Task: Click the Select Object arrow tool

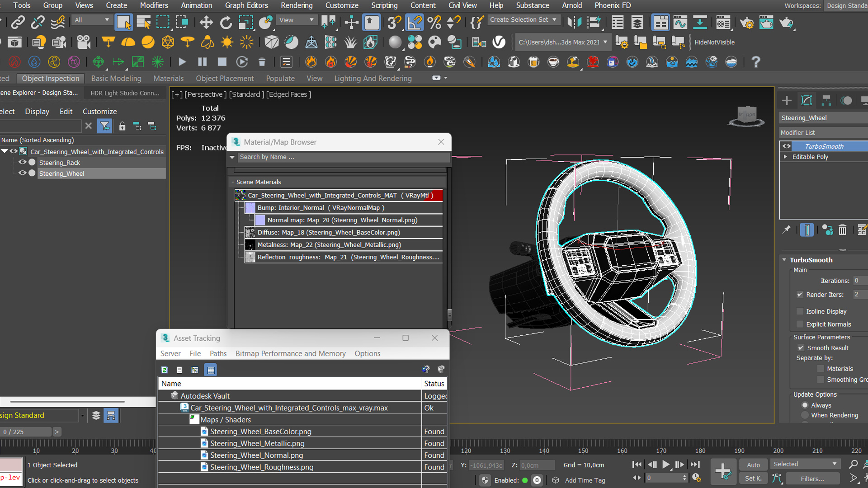Action: pyautogui.click(x=123, y=22)
